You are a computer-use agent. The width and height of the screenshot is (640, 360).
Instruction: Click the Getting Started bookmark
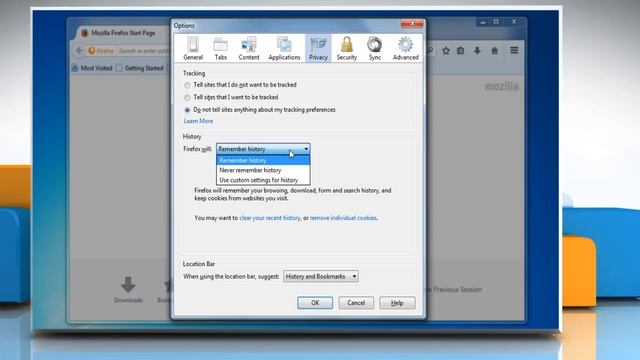click(x=140, y=68)
